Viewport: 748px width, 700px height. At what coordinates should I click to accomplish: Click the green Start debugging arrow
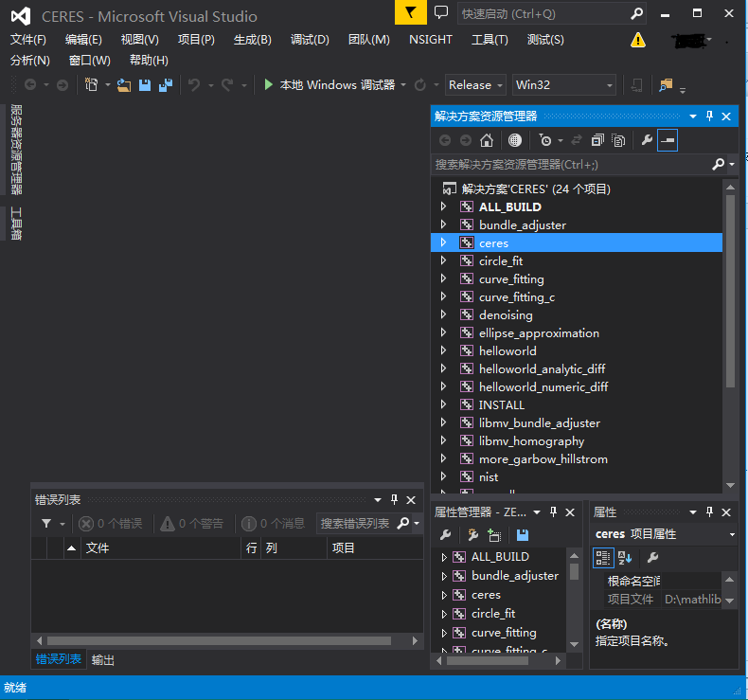[x=269, y=85]
